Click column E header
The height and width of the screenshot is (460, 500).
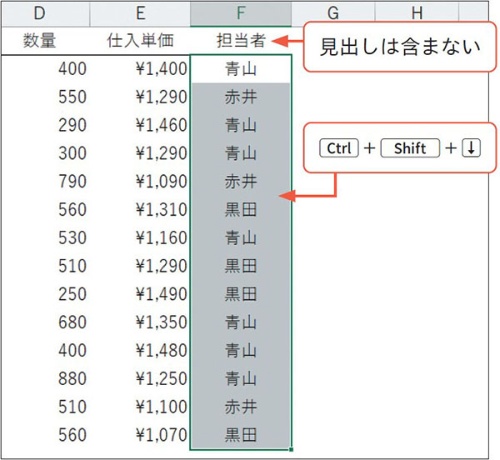click(140, 13)
